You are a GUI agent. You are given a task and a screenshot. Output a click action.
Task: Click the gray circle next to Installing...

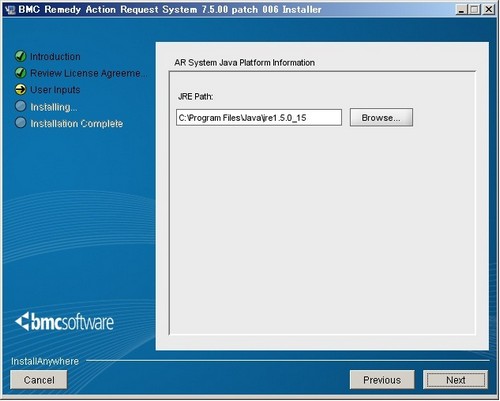[20, 106]
